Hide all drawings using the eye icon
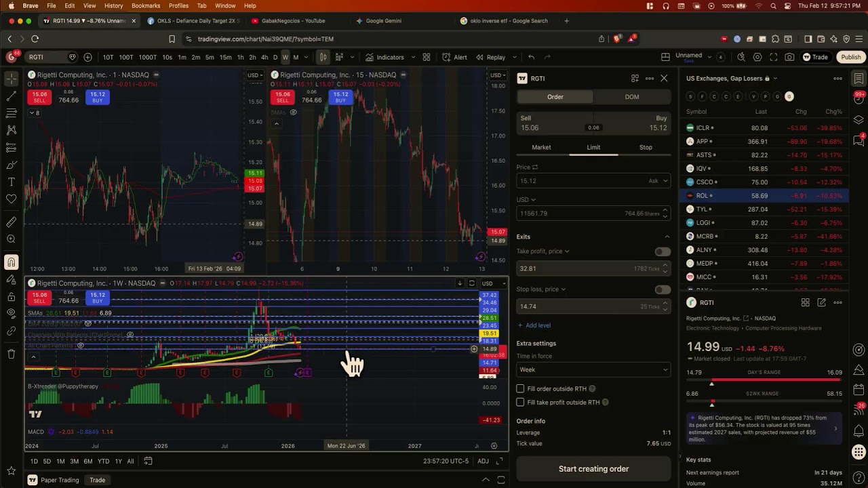Screen dimensions: 868x488 tap(12, 314)
